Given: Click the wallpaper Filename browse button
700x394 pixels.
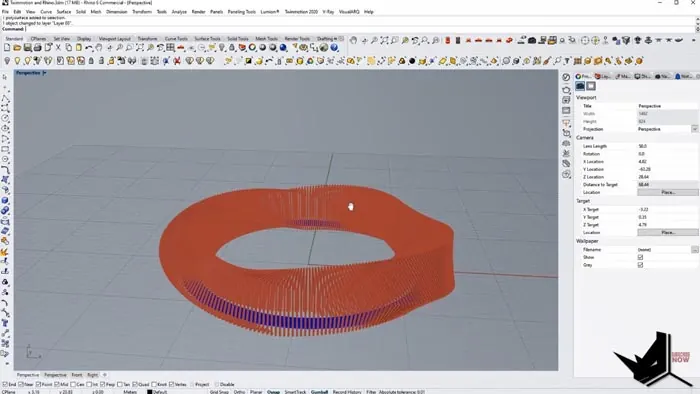Looking at the screenshot, I should point(694,249).
